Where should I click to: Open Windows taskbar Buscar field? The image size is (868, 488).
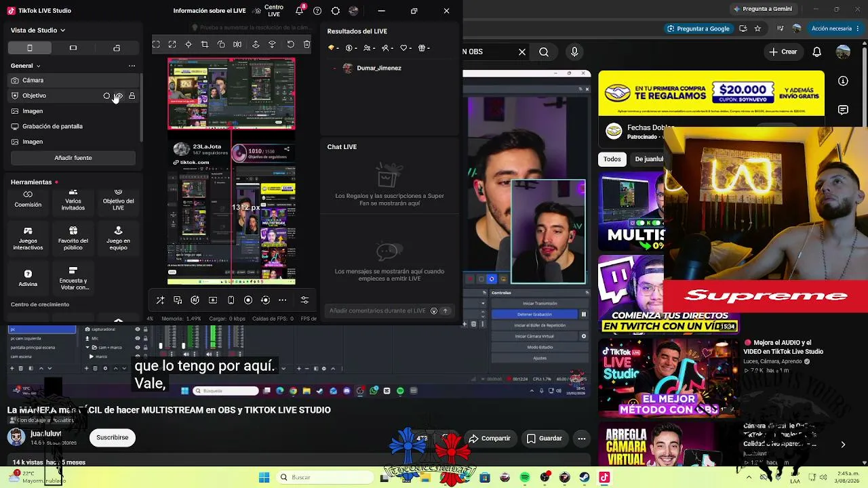[325, 478]
